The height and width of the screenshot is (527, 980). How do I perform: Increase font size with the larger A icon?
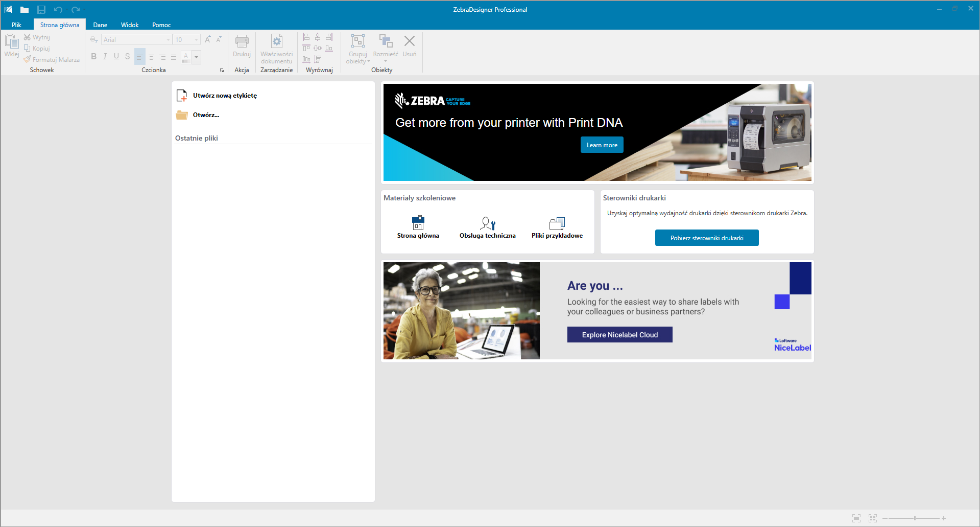coord(208,39)
